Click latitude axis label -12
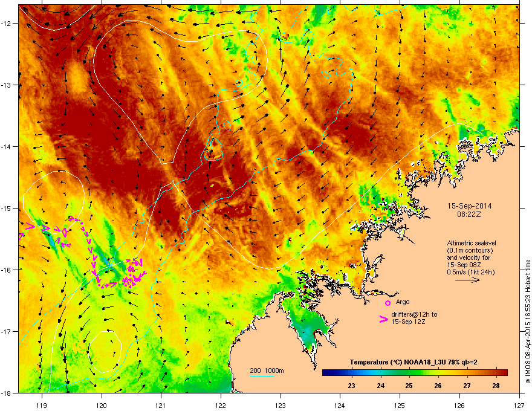The image size is (532, 411). tap(6, 24)
